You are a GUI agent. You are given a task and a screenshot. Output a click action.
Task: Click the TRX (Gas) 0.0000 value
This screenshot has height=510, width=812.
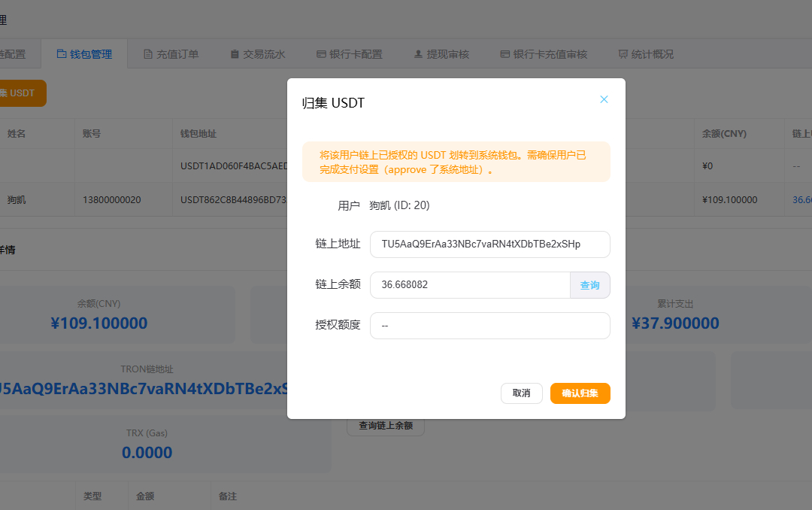pos(147,453)
